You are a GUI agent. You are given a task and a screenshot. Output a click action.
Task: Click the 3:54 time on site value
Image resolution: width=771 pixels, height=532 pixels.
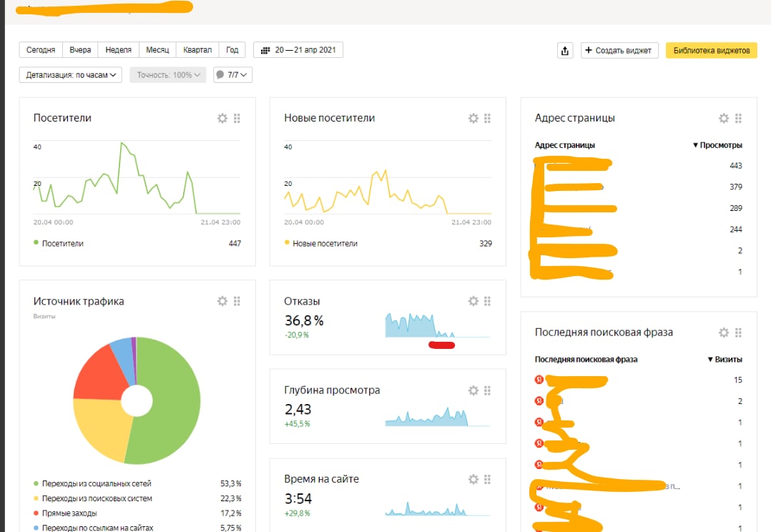(x=298, y=498)
